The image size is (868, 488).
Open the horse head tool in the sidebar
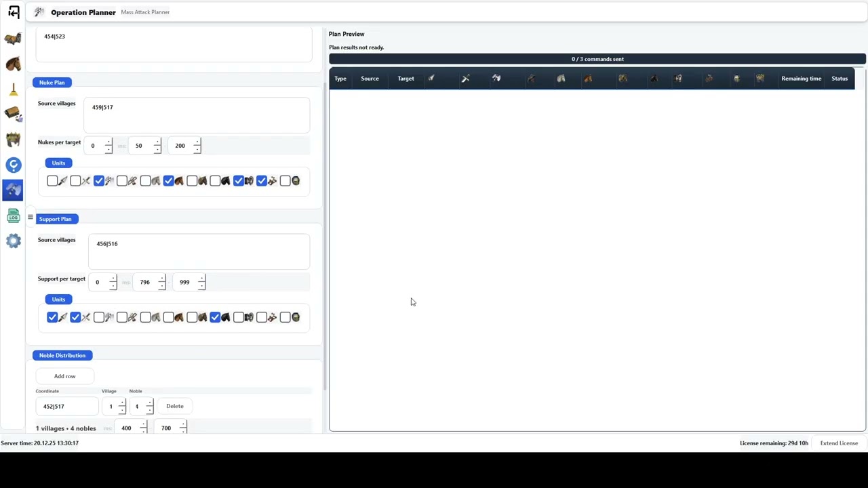click(13, 64)
